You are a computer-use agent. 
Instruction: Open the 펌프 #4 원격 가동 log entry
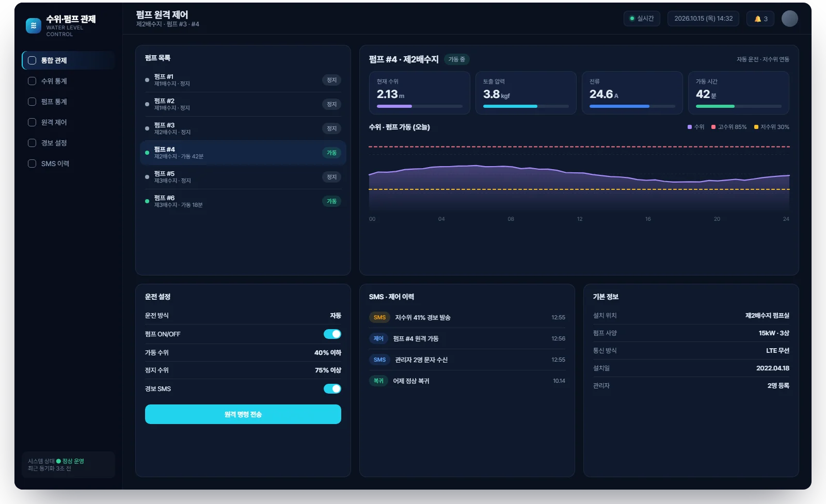point(467,338)
